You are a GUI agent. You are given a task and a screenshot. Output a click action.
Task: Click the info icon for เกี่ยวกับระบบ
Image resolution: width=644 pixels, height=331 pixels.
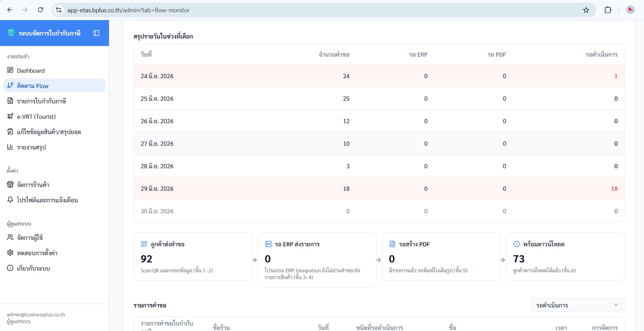[x=10, y=268]
